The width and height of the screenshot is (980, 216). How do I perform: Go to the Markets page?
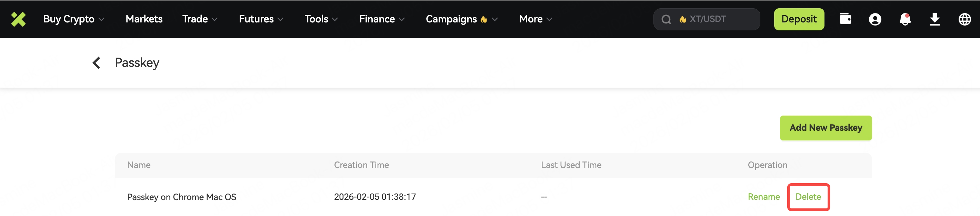pos(144,19)
